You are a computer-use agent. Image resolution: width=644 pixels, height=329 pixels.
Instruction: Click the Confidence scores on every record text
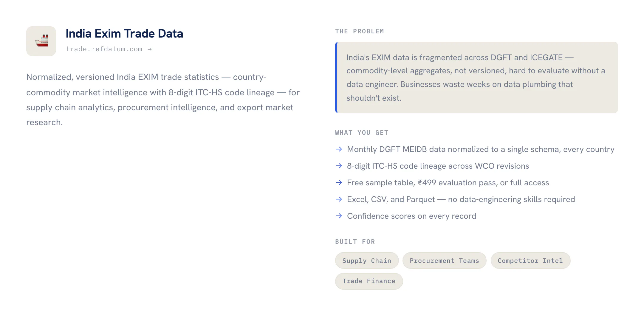pyautogui.click(x=411, y=216)
